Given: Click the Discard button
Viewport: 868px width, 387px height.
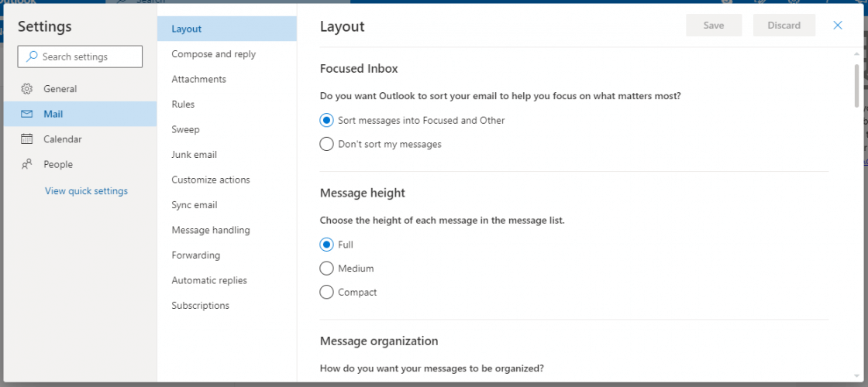Looking at the screenshot, I should point(784,26).
